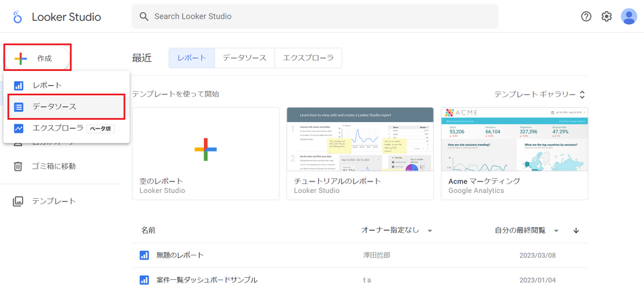
Task: Click the sort direction down arrow
Action: (x=576, y=230)
